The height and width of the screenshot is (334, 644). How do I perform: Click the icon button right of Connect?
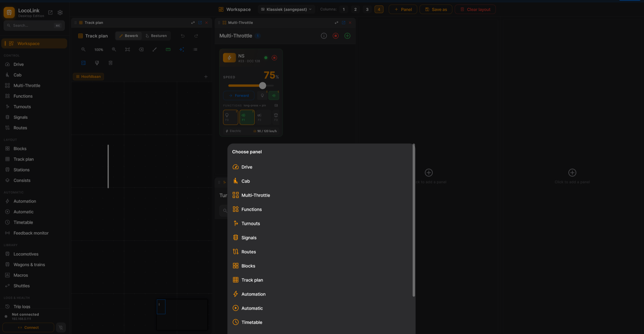[x=61, y=327]
